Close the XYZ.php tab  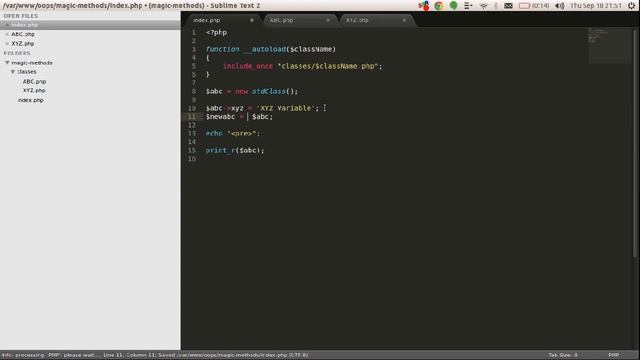[404, 20]
